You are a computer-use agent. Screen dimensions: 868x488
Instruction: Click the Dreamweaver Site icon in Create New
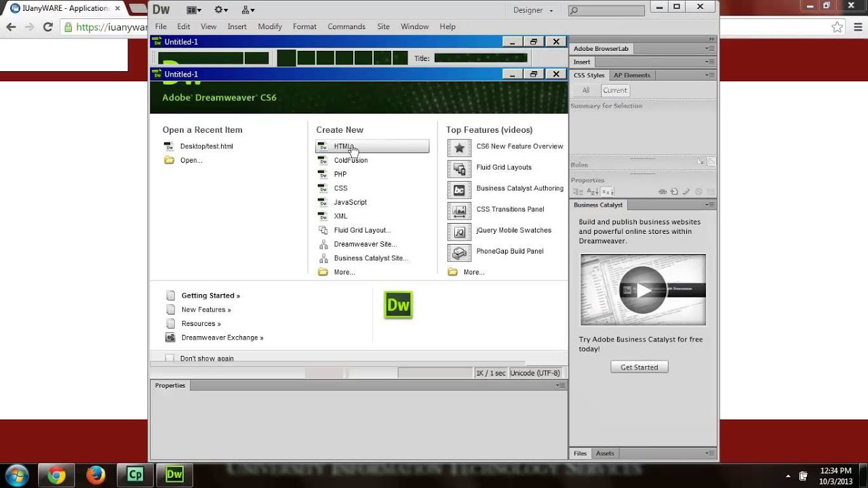pyautogui.click(x=323, y=244)
